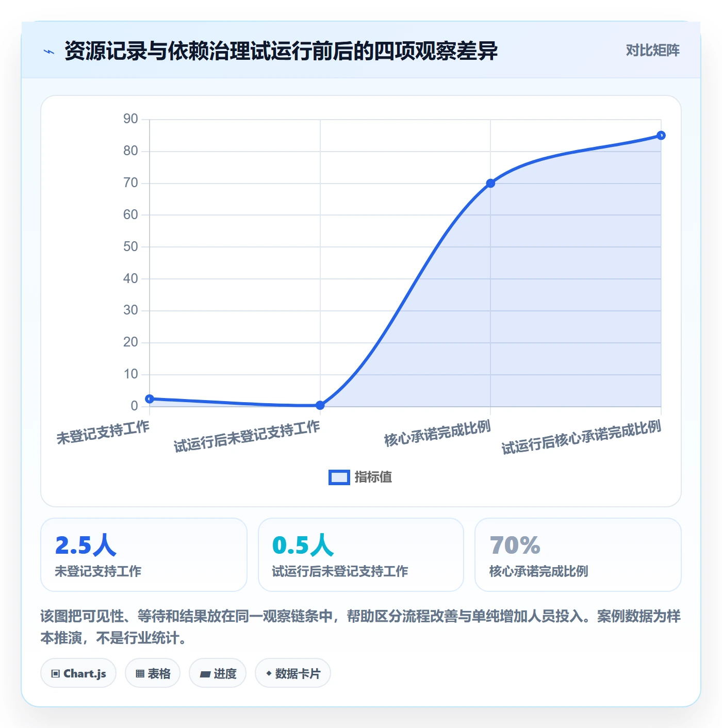
Task: Click the lightning bolt icon beside the title
Action: click(x=49, y=52)
